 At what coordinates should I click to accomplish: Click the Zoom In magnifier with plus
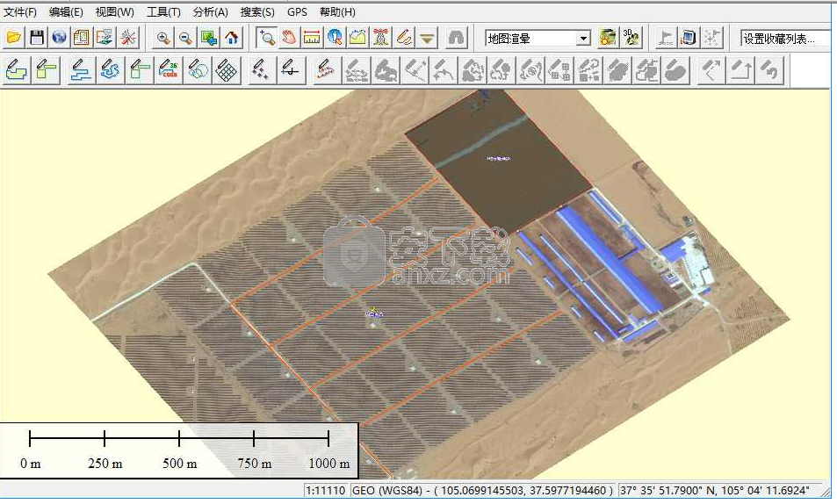163,38
